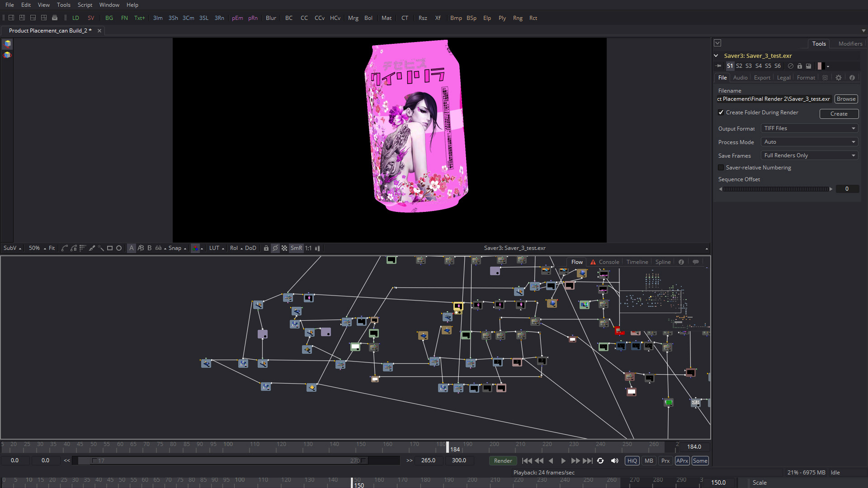Viewport: 868px width, 488px height.
Task: Toggle the viewer lock icon
Action: (x=266, y=248)
